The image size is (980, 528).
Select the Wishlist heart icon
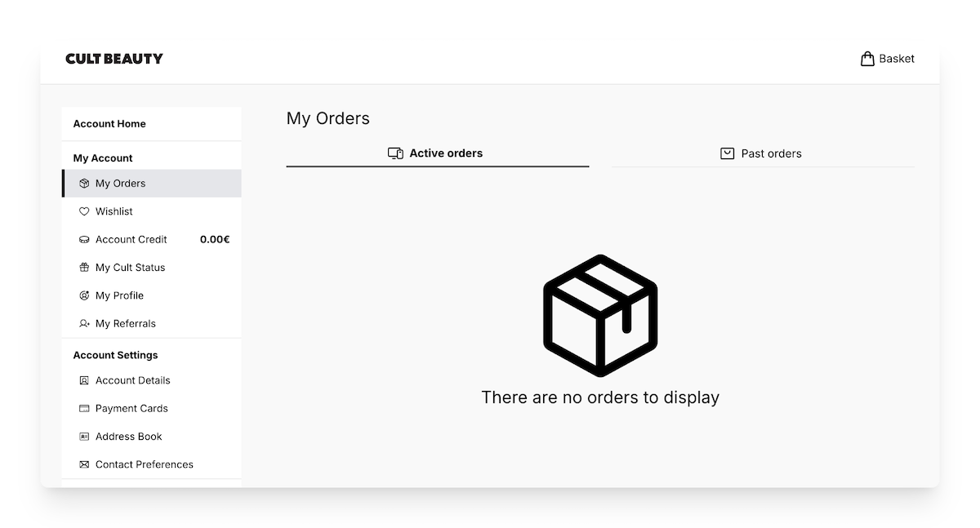point(84,211)
